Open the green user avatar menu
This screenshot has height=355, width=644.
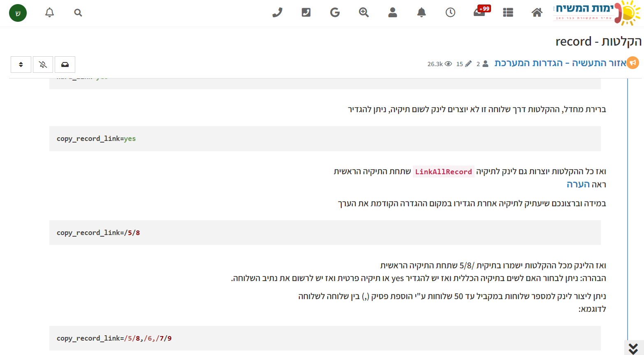click(18, 13)
